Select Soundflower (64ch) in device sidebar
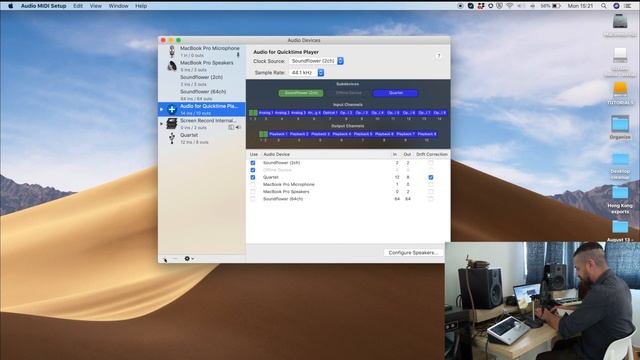 [202, 95]
